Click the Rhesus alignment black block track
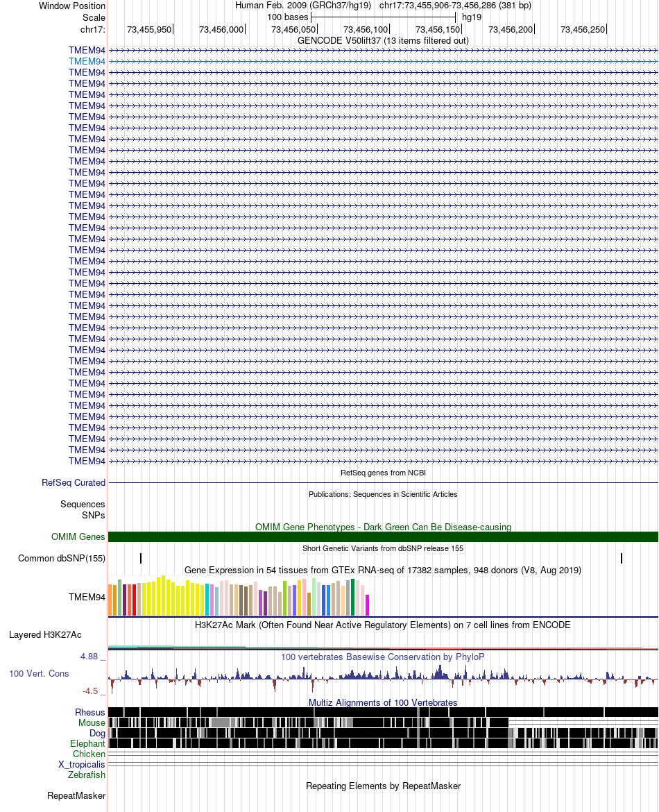The height and width of the screenshot is (812, 659). point(383,713)
